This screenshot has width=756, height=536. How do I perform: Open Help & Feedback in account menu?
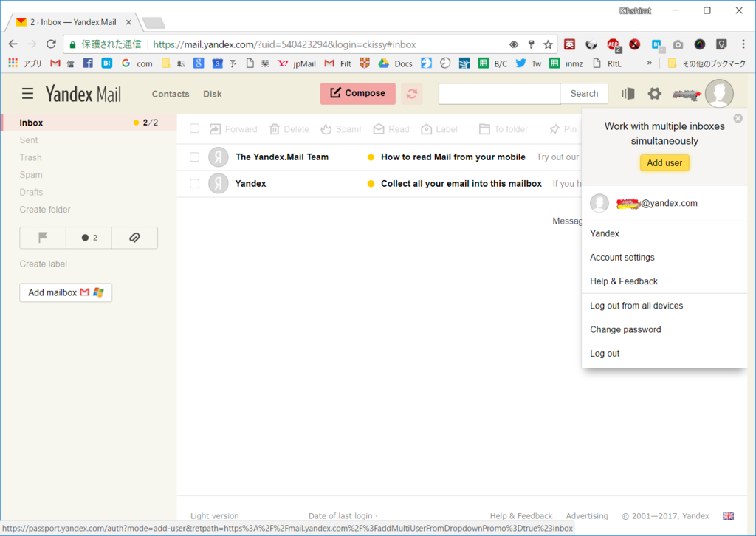click(x=623, y=281)
